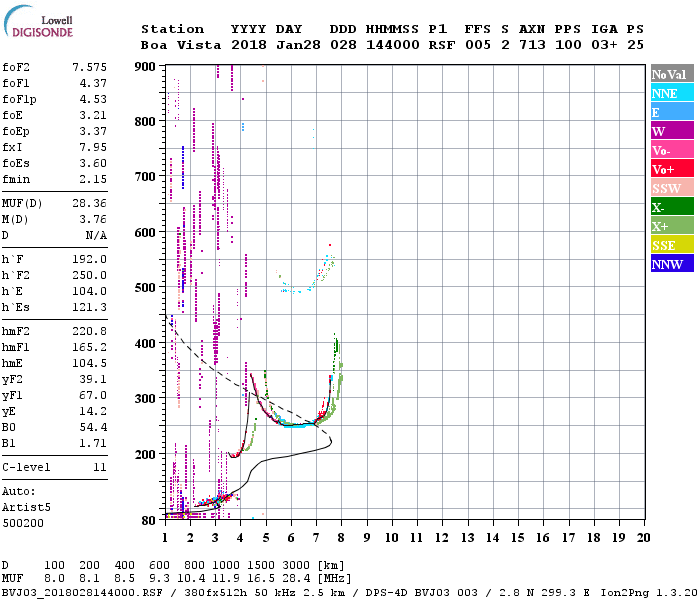Select the W purple legend swatch

[672, 131]
